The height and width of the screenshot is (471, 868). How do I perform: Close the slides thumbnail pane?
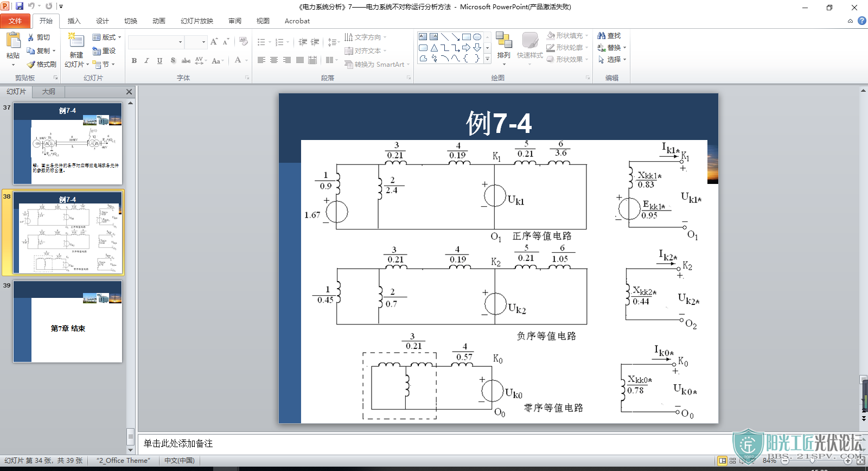click(129, 92)
